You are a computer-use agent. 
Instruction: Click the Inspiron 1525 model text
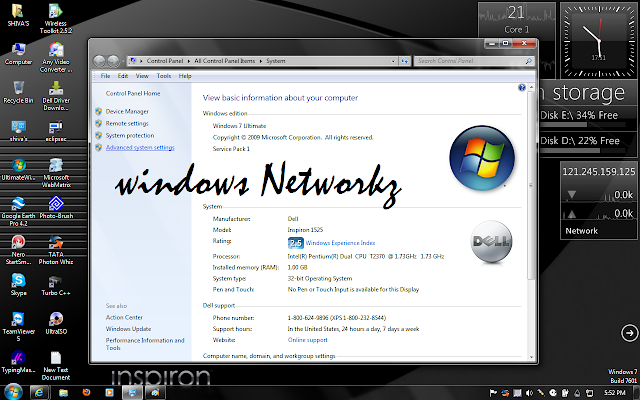[x=305, y=230]
